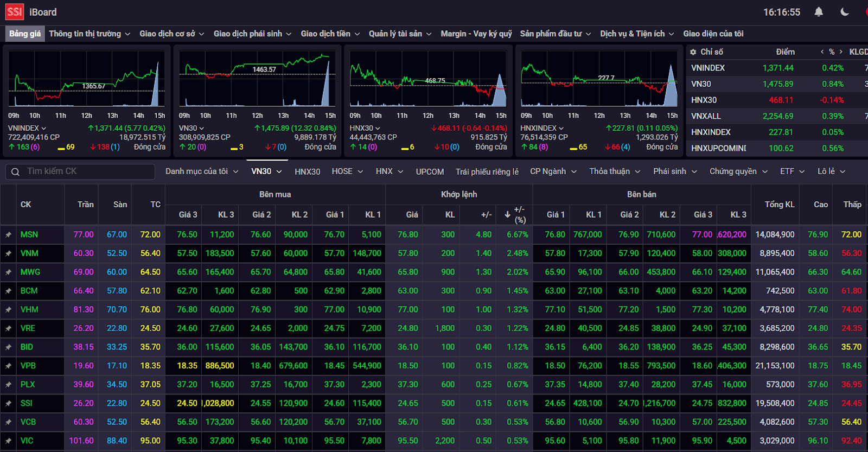Click the VCB ticker symbol

[x=28, y=422]
